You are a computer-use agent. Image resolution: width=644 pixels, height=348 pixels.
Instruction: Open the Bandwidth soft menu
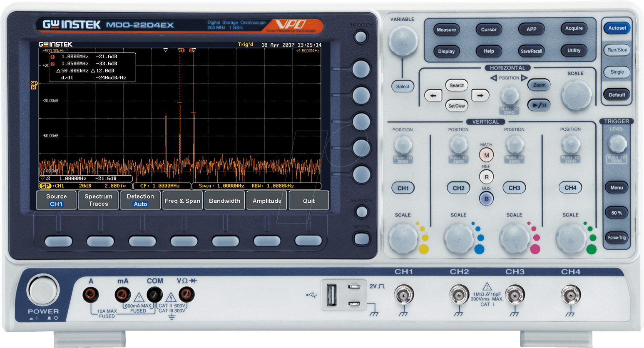click(224, 200)
